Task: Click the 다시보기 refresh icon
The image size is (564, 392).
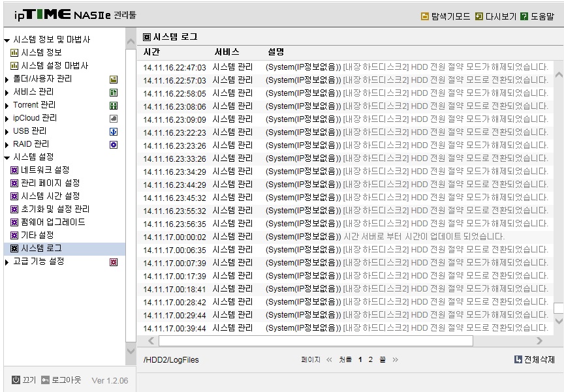Action: pos(479,16)
